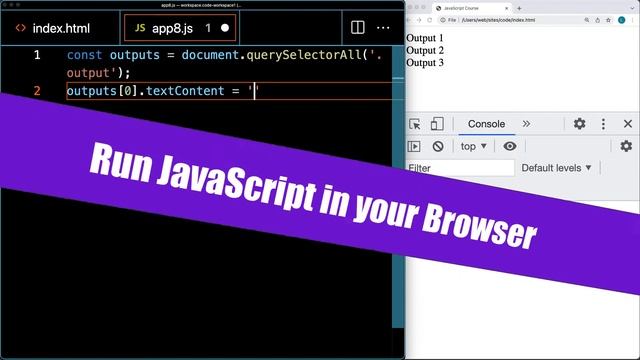The height and width of the screenshot is (360, 640).
Task: Open the DevTools customize three-dot menu
Action: click(x=603, y=124)
